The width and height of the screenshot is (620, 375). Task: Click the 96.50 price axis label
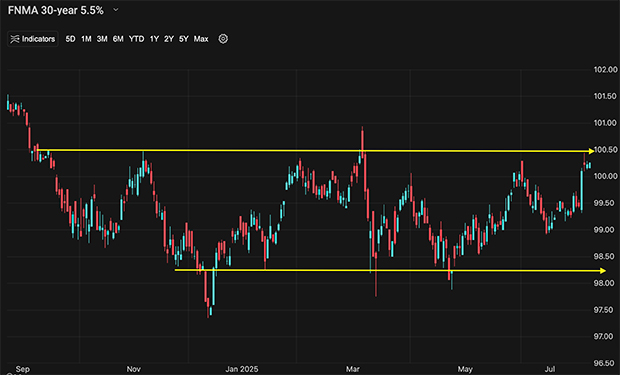click(605, 363)
